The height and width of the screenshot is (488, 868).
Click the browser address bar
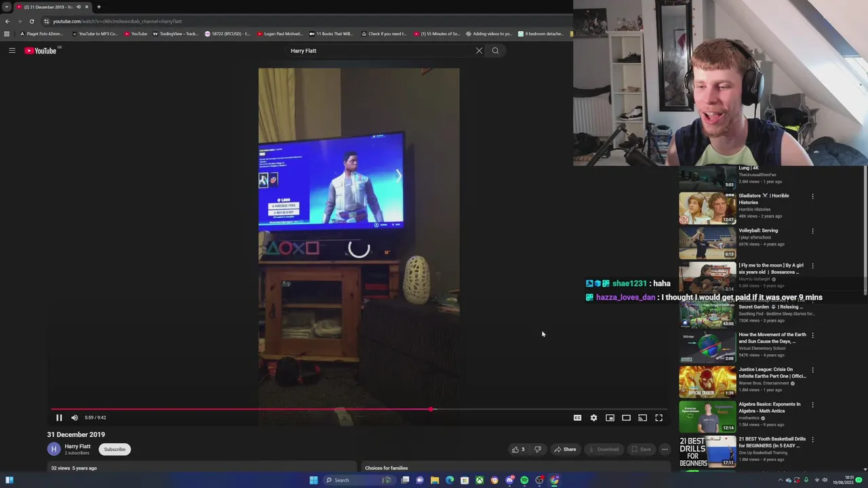305,21
